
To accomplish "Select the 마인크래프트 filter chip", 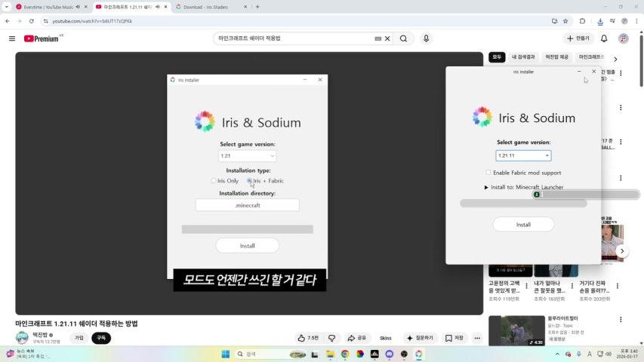I will click(x=591, y=57).
